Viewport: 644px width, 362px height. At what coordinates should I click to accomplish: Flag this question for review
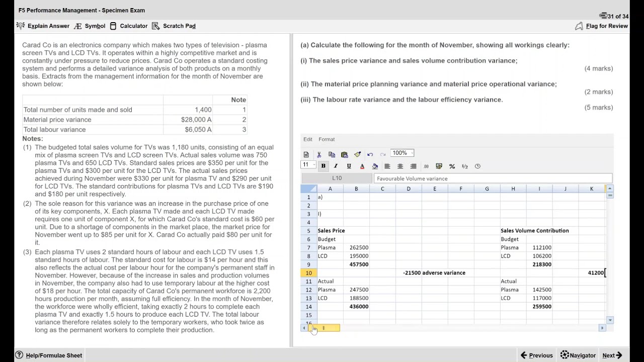(601, 26)
